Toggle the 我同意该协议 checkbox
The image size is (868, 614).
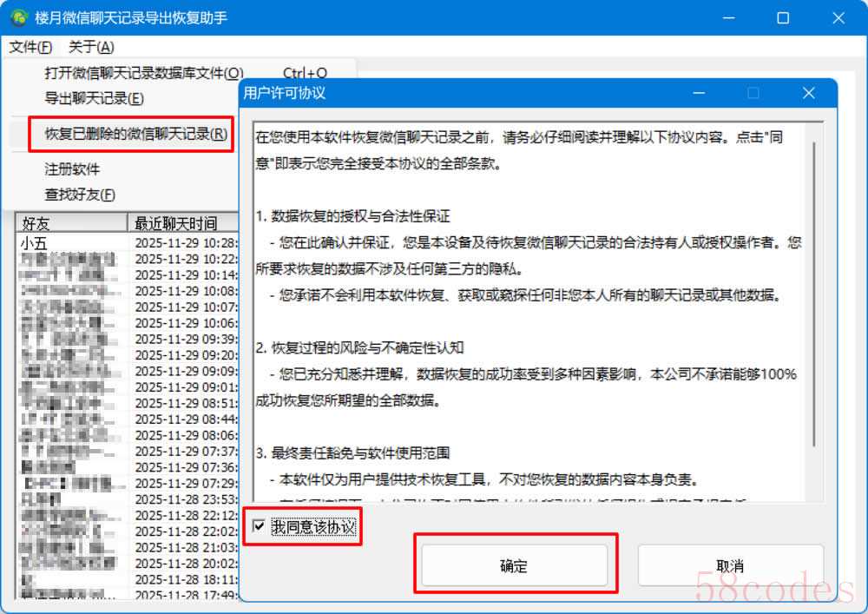260,526
